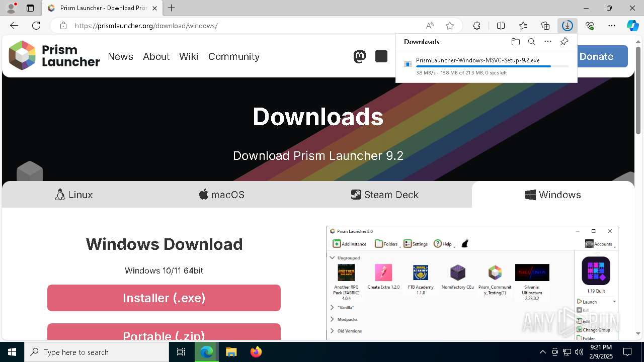The image size is (644, 362).
Task: Toggle split screen icon
Action: coord(501,26)
